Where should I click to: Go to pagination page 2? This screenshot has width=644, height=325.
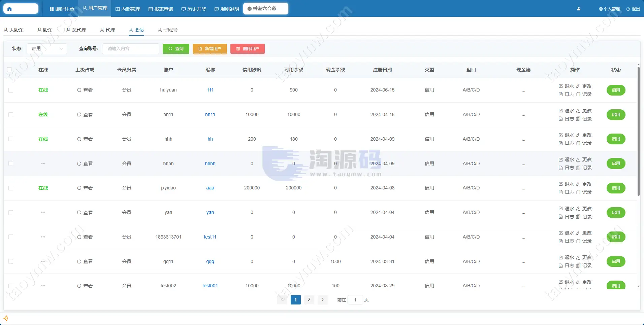(x=309, y=299)
